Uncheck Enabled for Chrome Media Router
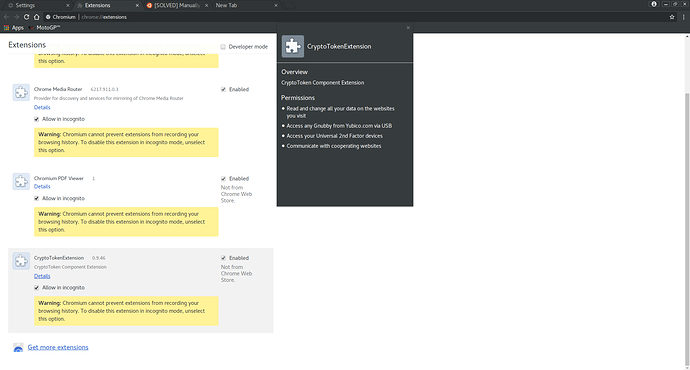This screenshot has height=370, width=690. click(x=223, y=89)
